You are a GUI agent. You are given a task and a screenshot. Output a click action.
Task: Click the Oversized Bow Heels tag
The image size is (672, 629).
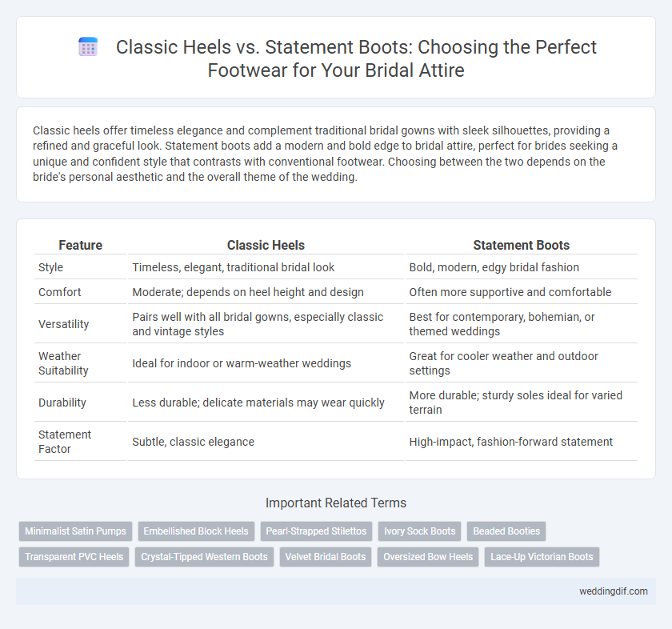[x=428, y=556]
